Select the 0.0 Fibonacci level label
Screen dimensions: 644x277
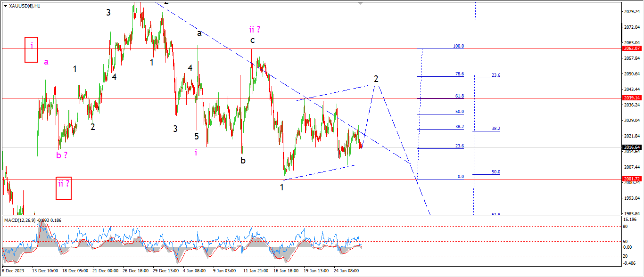click(x=461, y=177)
